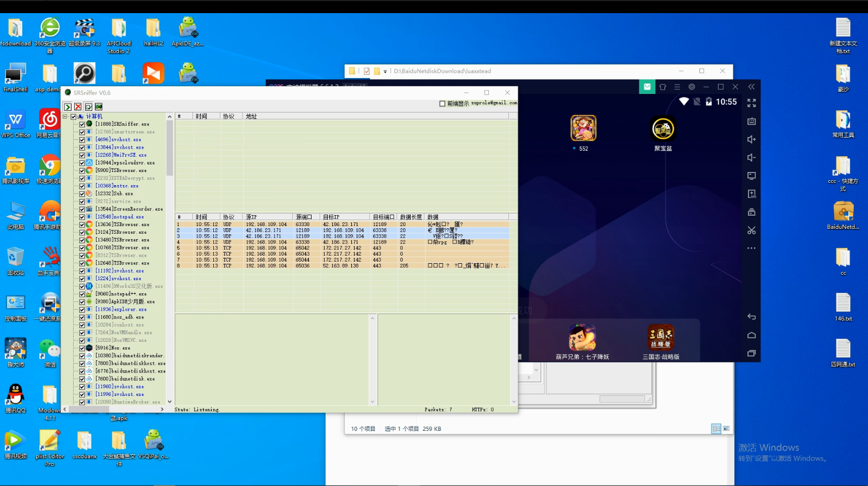Open emulator settings gear icon
This screenshot has width=868, height=486.
[x=691, y=87]
